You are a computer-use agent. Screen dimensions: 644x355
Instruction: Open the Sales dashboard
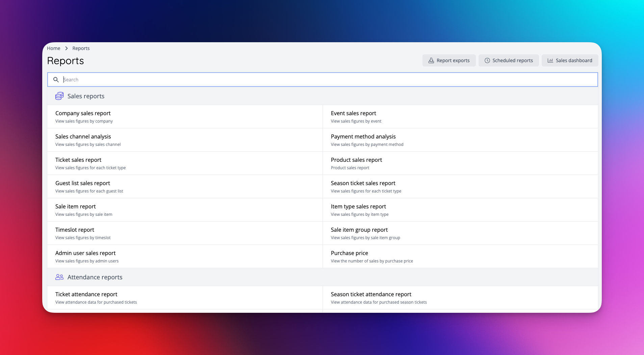pos(569,60)
